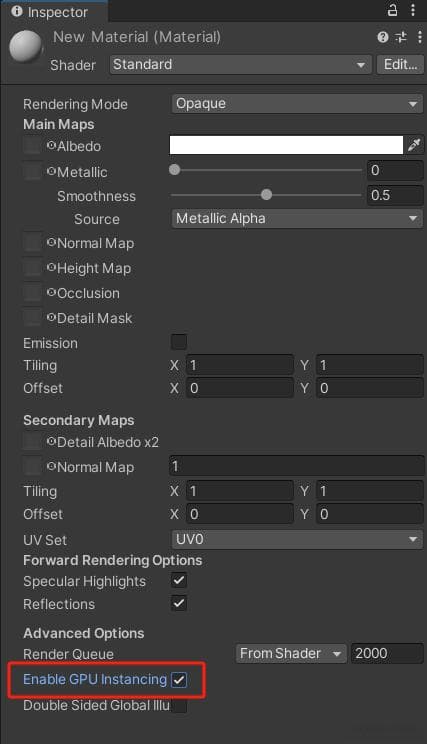
Task: Select the Inspector tab
Action: pos(54,11)
